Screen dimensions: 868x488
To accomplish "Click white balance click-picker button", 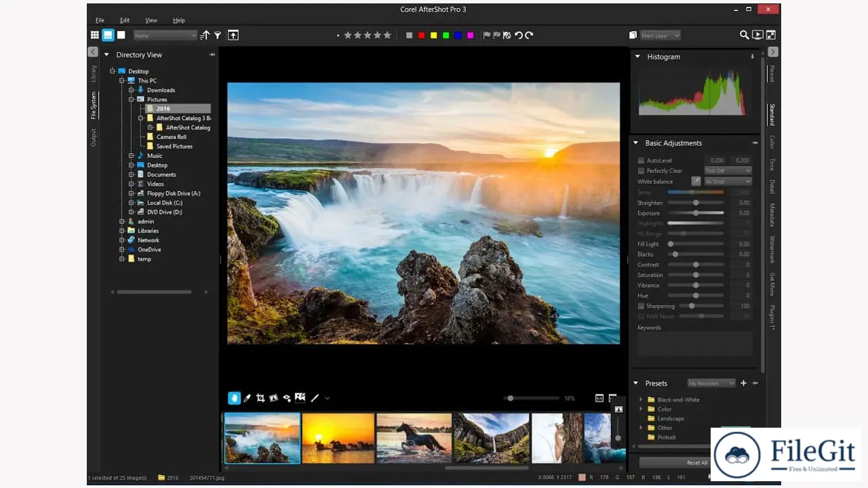I will click(696, 181).
